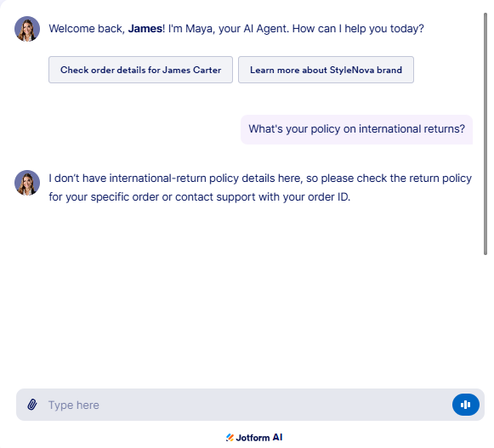Viewport: 494px width, 448px height.
Task: Choose Check order details for James Carter
Action: [x=140, y=70]
